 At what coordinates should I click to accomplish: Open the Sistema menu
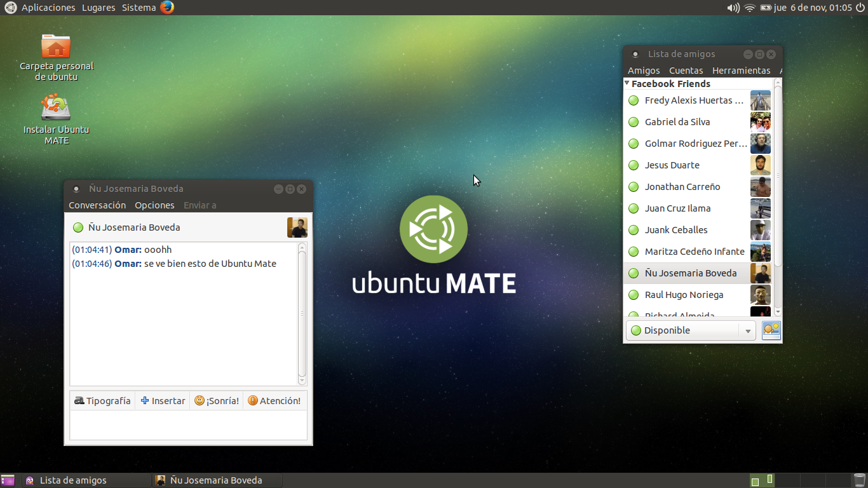point(139,8)
